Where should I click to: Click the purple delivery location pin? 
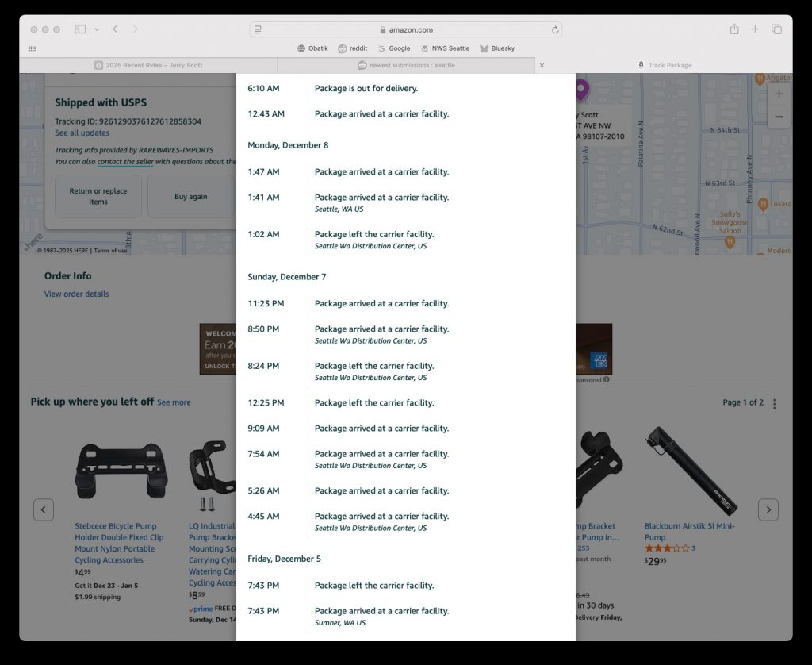582,89
